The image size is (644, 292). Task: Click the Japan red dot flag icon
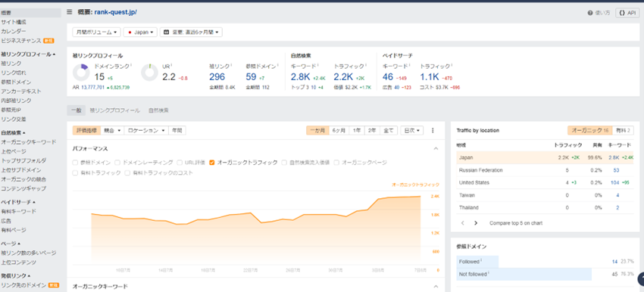point(130,33)
